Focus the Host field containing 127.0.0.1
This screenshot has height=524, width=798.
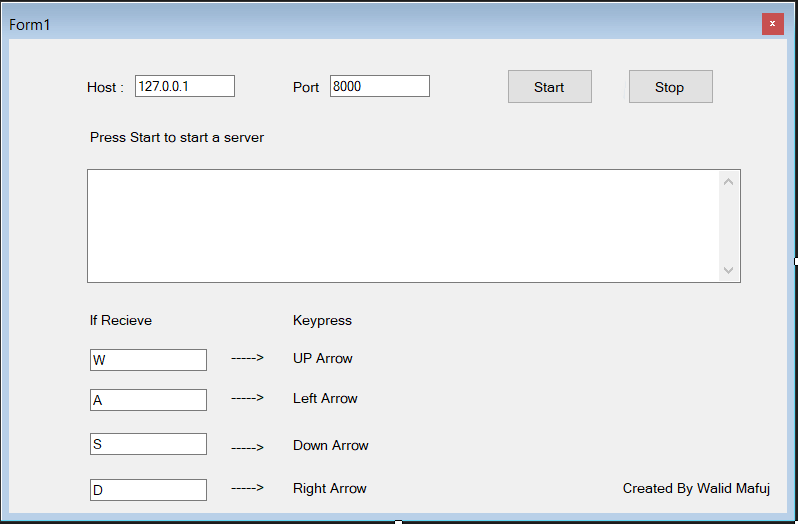click(x=185, y=86)
